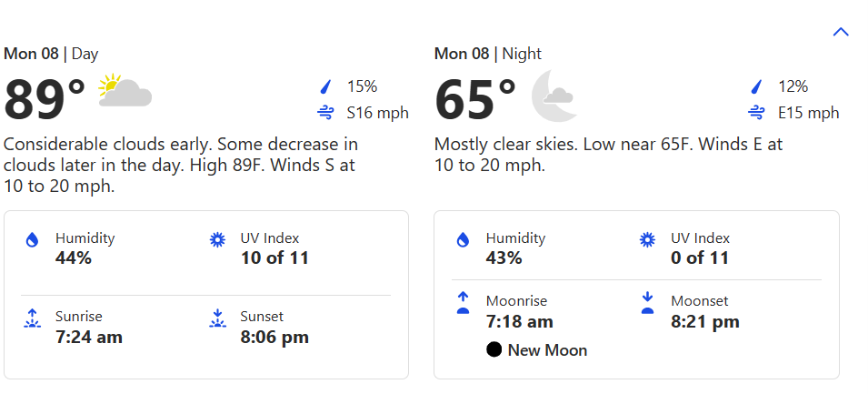Click the New Moon phase icon
Screen dimensions: 868x394
tap(494, 350)
